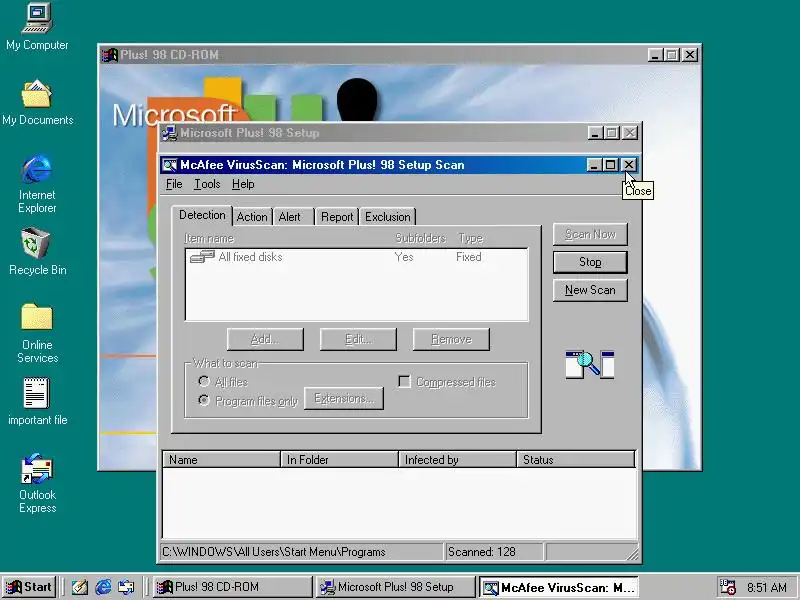
Task: Select the Detection tab
Action: (x=202, y=215)
